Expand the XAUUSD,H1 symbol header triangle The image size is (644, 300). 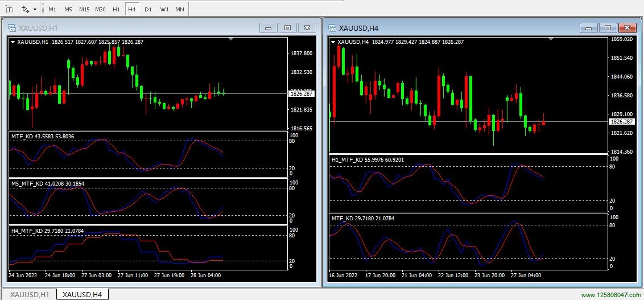click(13, 42)
